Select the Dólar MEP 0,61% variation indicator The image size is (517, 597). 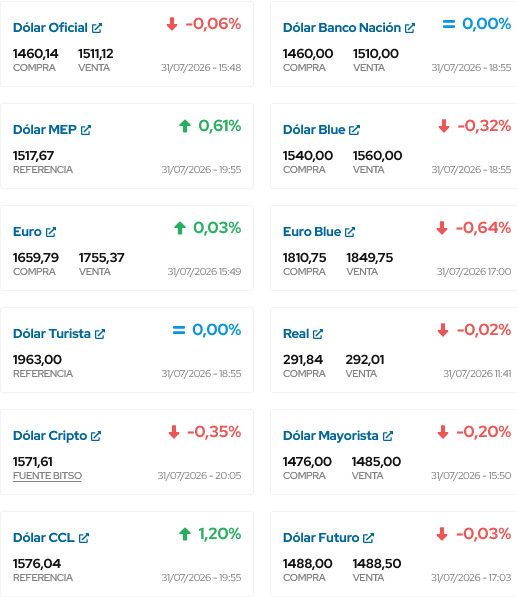click(x=210, y=126)
